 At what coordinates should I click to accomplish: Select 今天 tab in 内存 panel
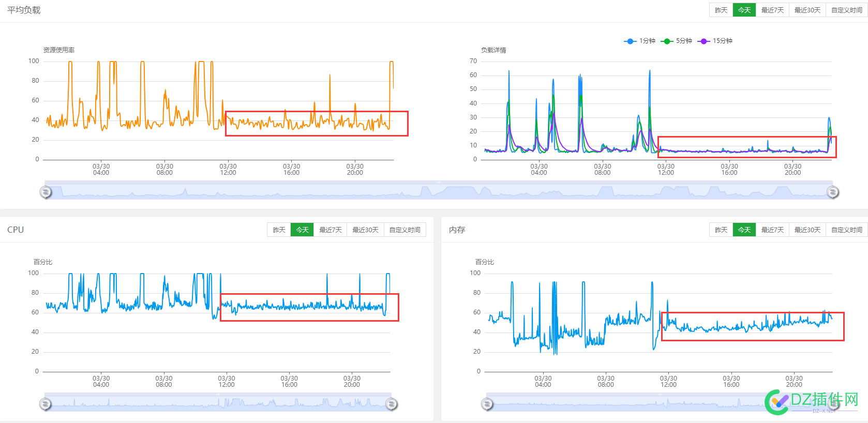coord(744,230)
